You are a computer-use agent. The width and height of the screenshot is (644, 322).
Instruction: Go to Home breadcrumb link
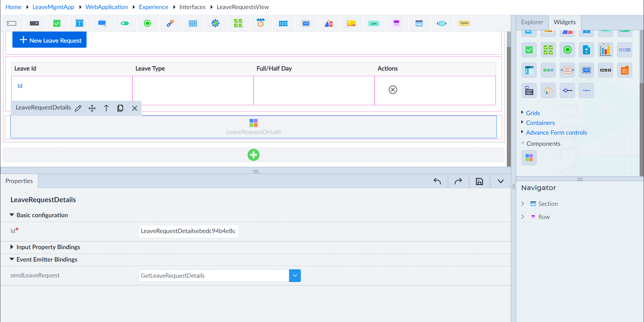[13, 7]
